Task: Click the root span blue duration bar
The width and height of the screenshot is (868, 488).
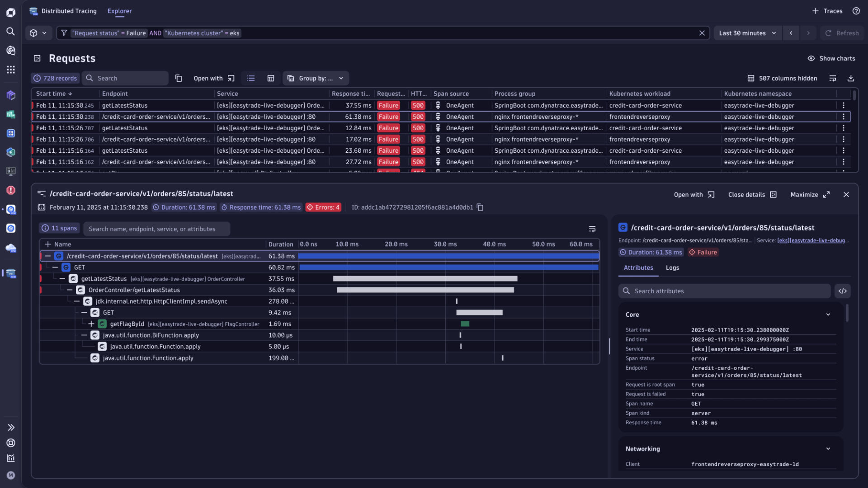Action: click(x=448, y=256)
